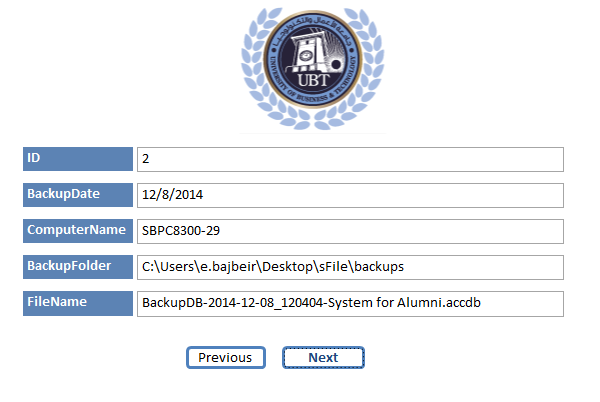This screenshot has height=402, width=600.
Task: Focus the BackupDate text box
Action: pos(350,195)
